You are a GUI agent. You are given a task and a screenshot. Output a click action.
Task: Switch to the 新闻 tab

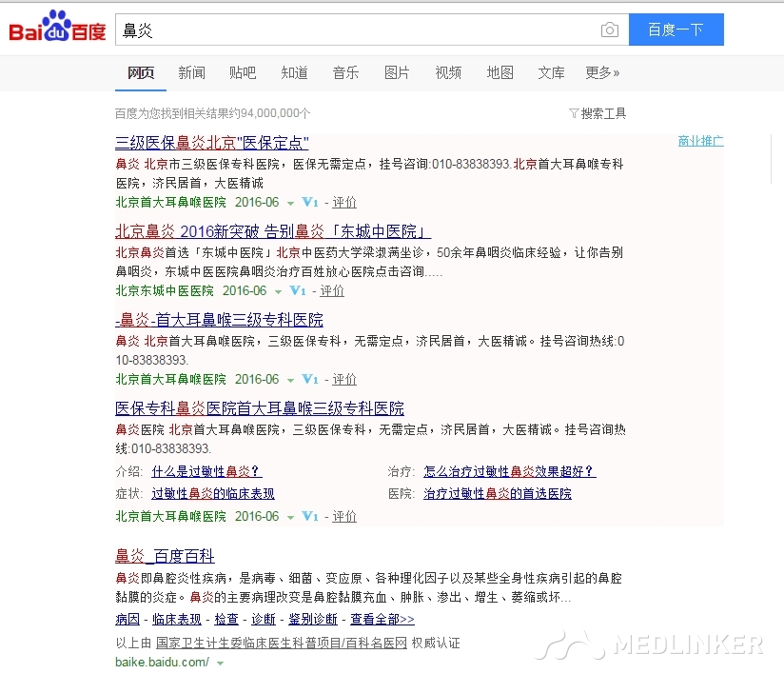[x=192, y=73]
